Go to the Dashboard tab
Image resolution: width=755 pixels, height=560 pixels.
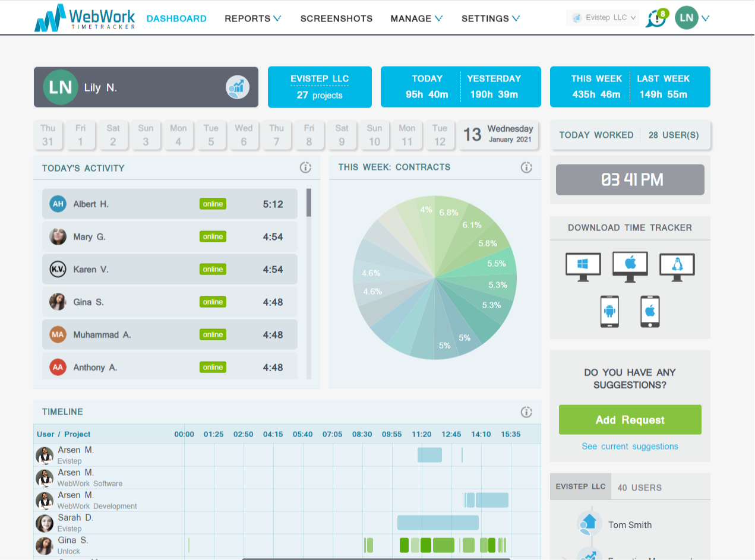point(176,18)
